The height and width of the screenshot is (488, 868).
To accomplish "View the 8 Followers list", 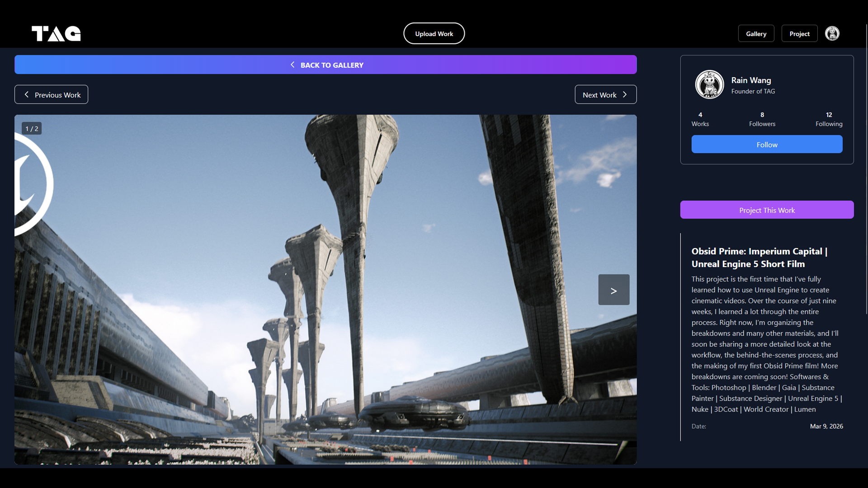I will tap(762, 119).
